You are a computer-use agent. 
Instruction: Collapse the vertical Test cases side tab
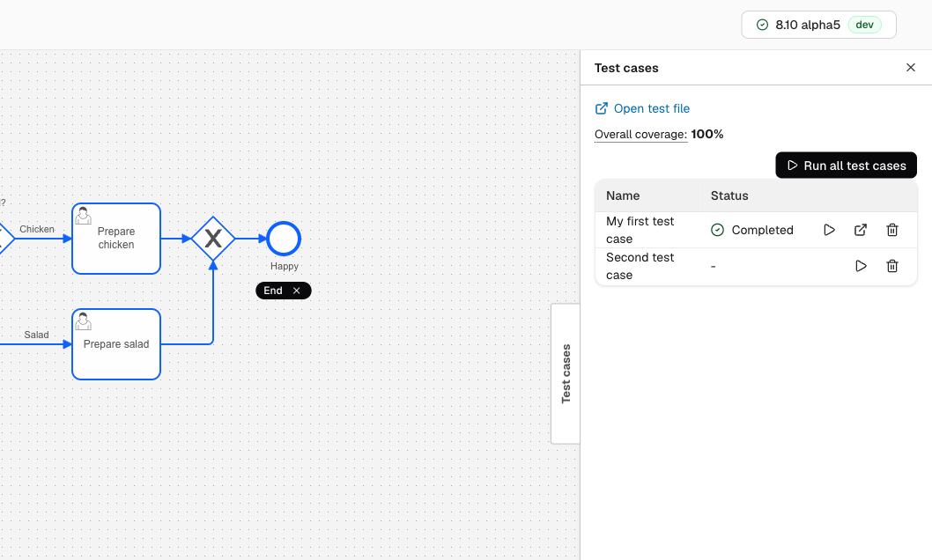click(566, 373)
